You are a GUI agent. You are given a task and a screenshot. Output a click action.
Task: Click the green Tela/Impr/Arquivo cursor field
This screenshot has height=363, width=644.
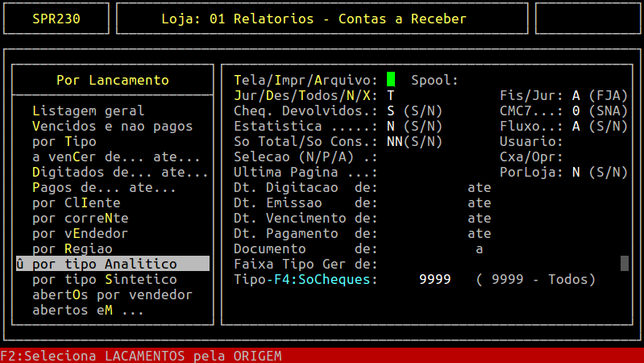pos(391,80)
